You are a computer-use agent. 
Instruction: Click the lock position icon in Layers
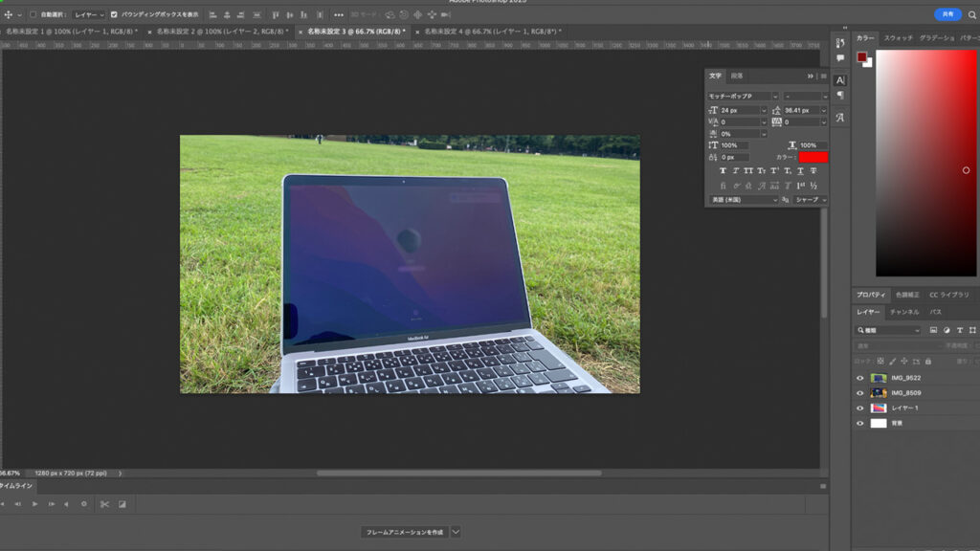(903, 361)
